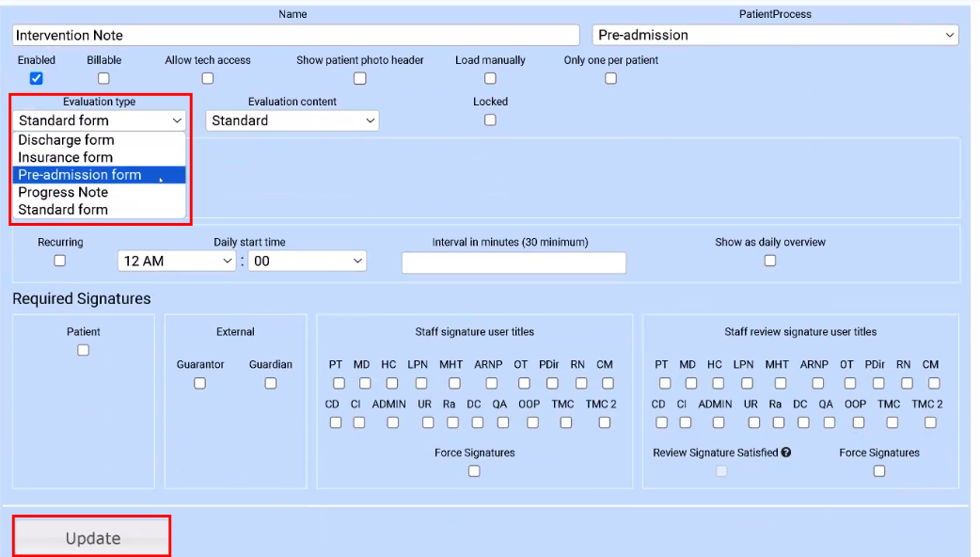Viewport: 980px width, 557px height.
Task: Enable Force Signatures in staff review panel
Action: point(879,470)
